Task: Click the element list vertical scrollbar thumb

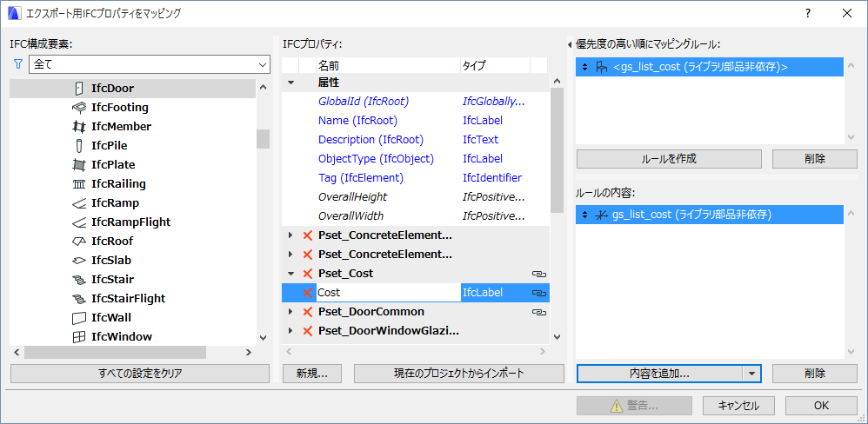Action: point(263,139)
